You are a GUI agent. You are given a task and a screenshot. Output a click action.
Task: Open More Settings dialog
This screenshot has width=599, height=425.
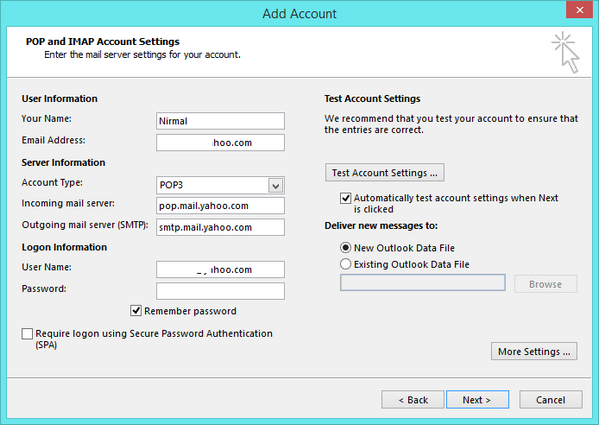click(x=534, y=351)
